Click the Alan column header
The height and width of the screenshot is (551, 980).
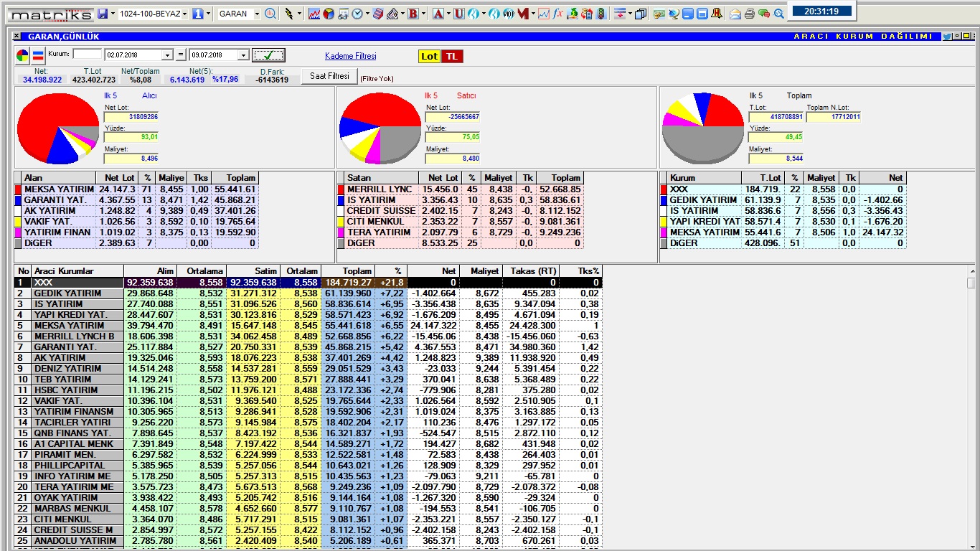59,178
